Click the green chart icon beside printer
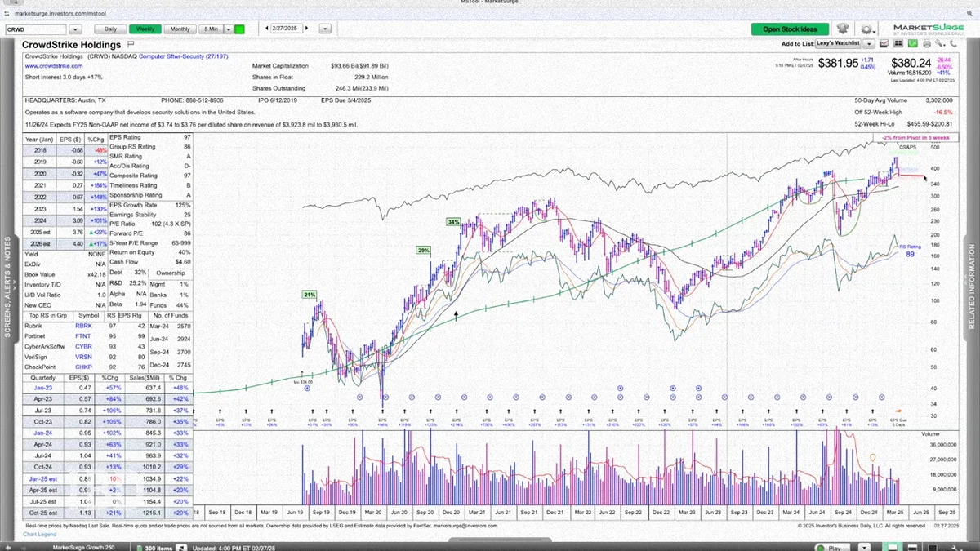This screenshot has height=551, width=980. pos(912,43)
